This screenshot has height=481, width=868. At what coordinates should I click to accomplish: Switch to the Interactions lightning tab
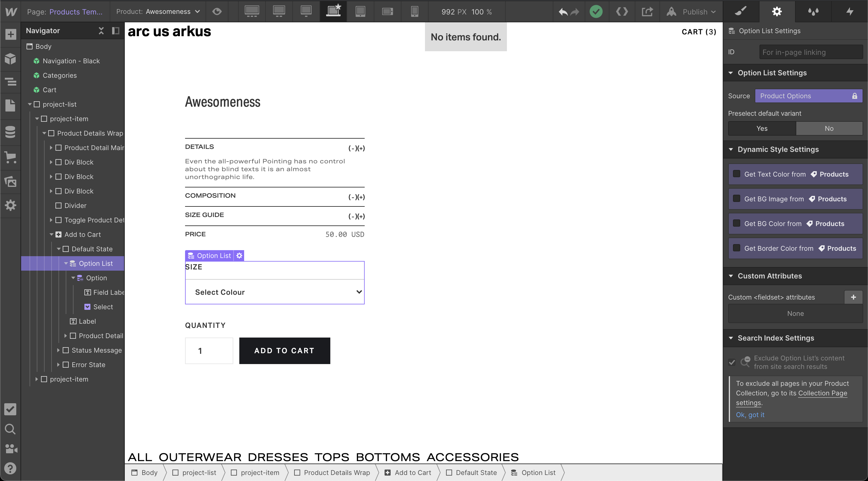(x=850, y=11)
